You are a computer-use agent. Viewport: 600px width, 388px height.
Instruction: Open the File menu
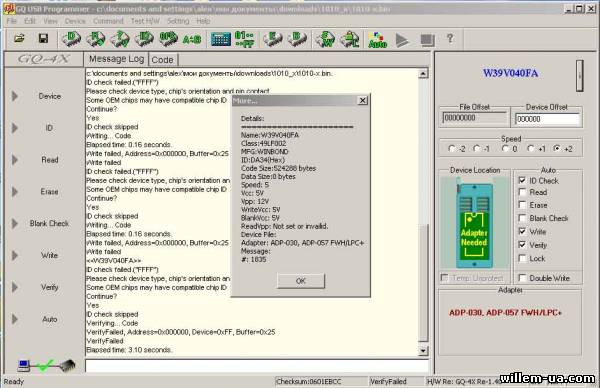click(x=12, y=21)
